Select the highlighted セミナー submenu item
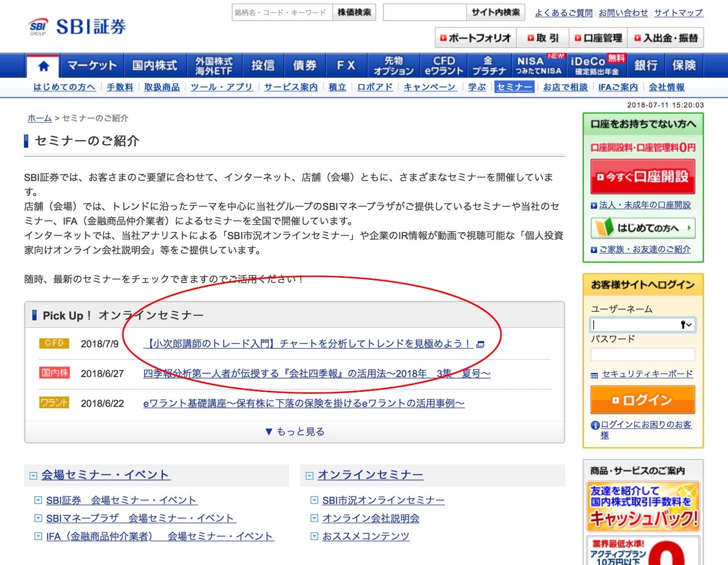Image resolution: width=728 pixels, height=565 pixels. (x=515, y=87)
